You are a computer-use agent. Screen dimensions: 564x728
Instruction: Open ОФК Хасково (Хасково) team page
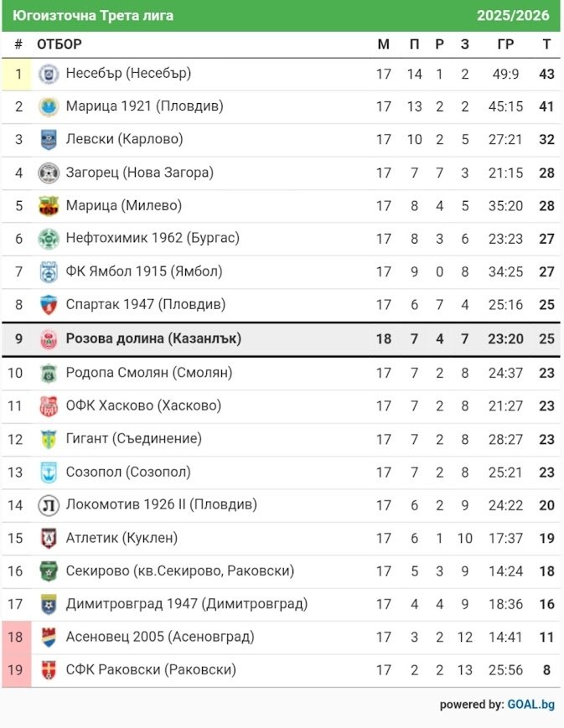pos(143,405)
